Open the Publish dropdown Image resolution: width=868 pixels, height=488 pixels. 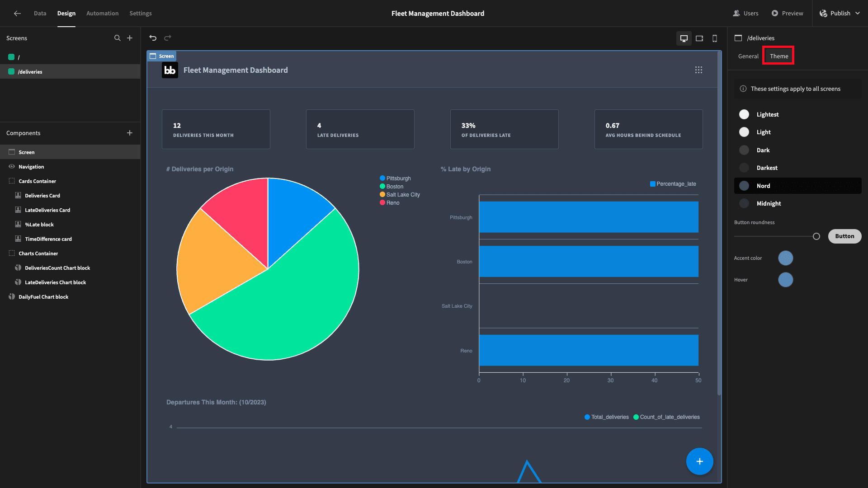click(x=840, y=14)
